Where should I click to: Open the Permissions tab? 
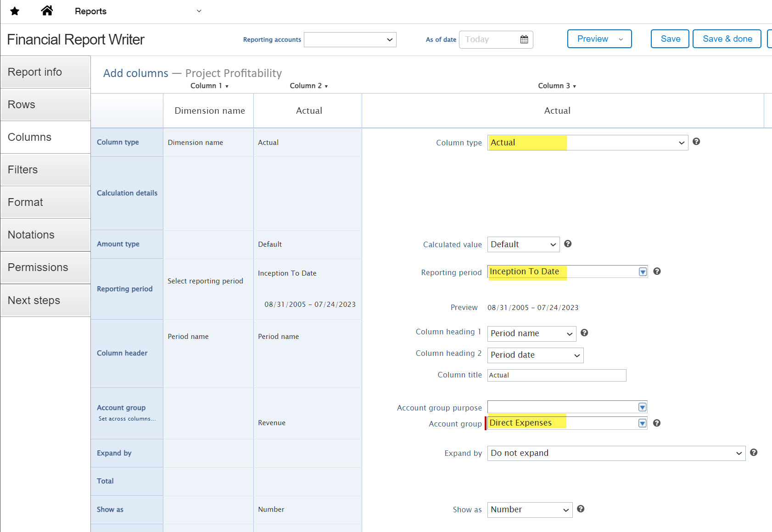pos(45,267)
